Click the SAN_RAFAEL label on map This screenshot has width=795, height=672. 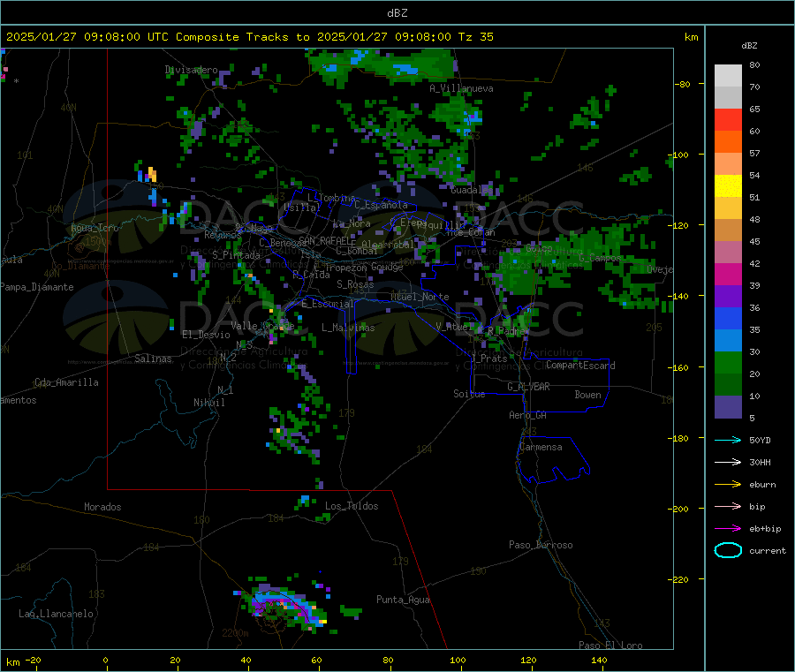pos(327,240)
